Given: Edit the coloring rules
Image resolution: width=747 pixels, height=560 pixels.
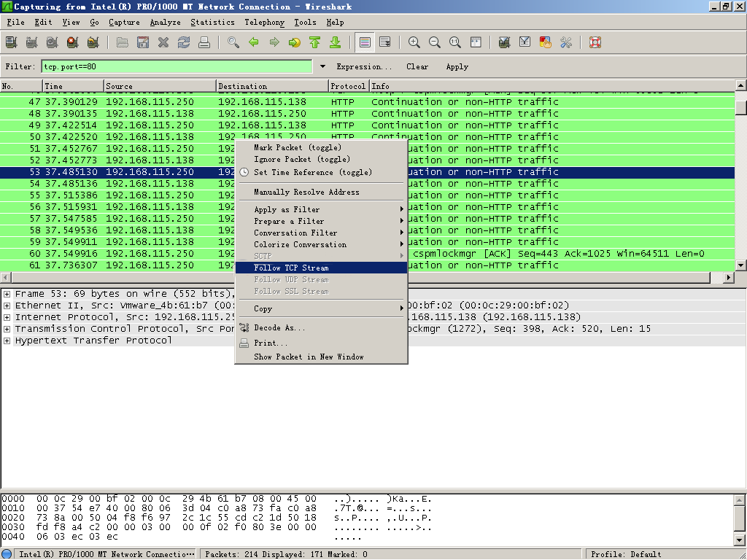Looking at the screenshot, I should 546,42.
